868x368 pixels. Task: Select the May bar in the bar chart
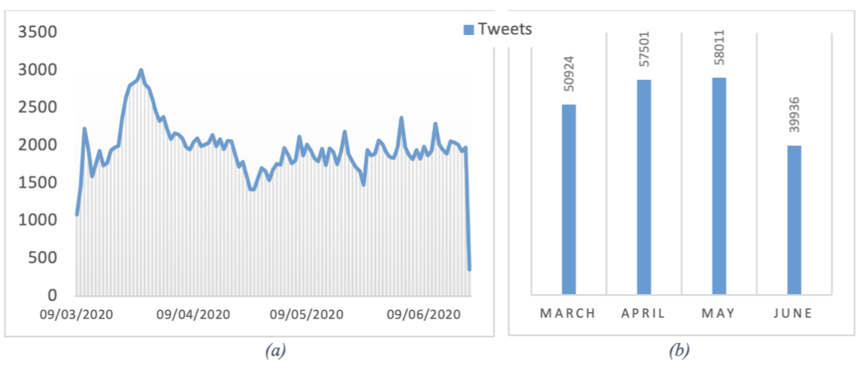[x=719, y=186]
